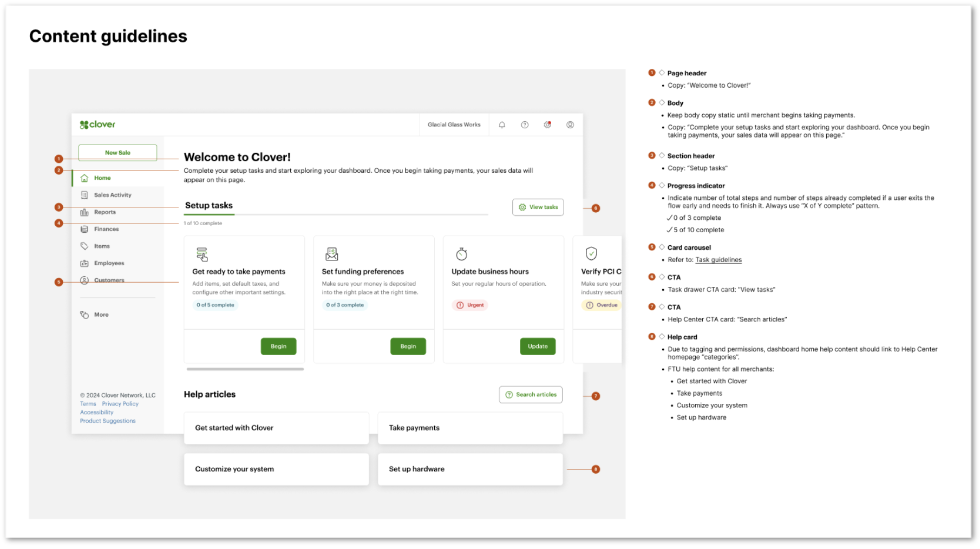Click the 0 of 3 complete badge

pyautogui.click(x=345, y=305)
